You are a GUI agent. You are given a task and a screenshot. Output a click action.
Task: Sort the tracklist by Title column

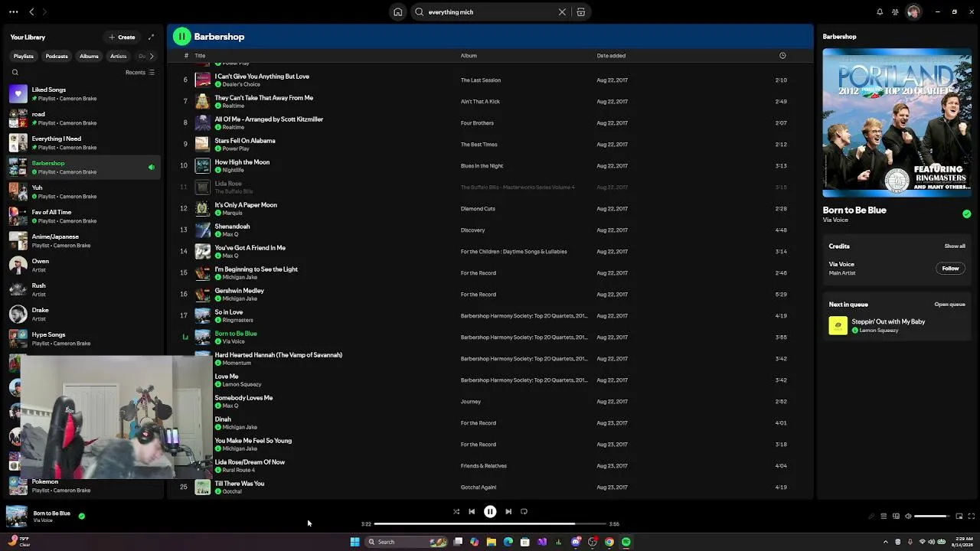(x=200, y=56)
